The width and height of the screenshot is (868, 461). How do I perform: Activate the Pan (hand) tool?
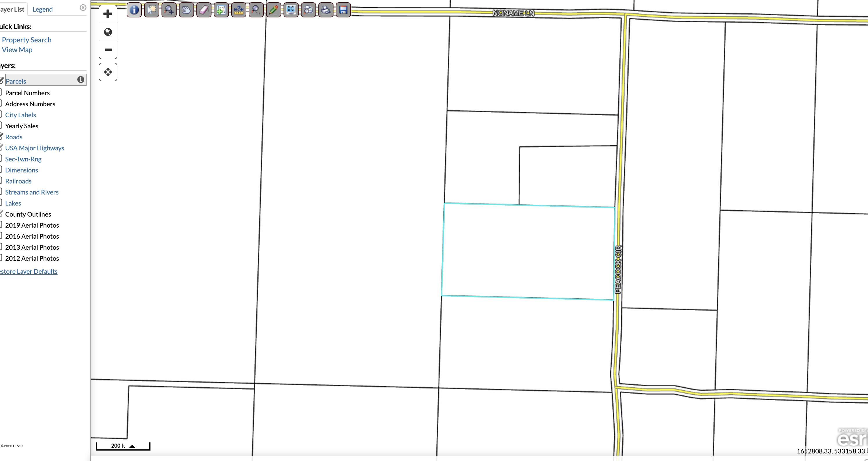click(x=186, y=10)
